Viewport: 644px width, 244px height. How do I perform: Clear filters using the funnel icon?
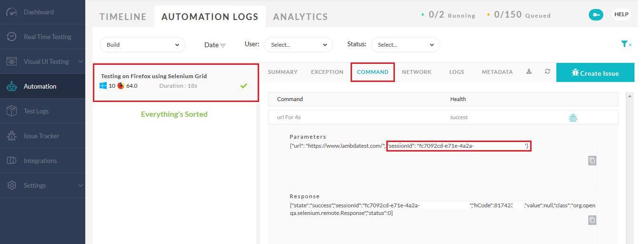pyautogui.click(x=626, y=44)
